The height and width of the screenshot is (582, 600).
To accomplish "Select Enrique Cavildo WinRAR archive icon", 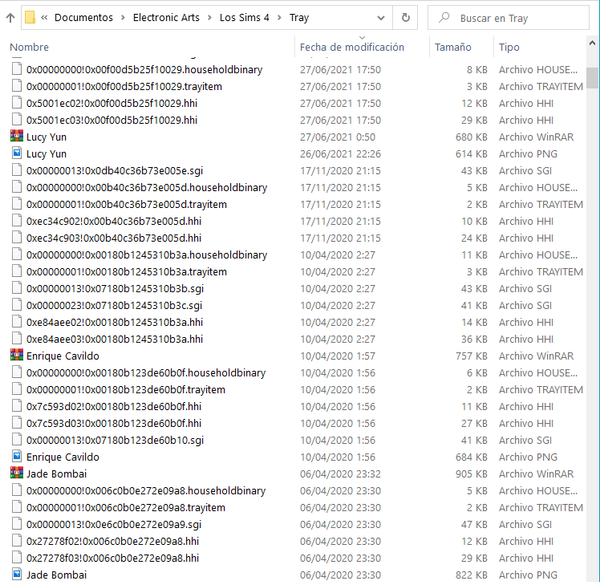I will (16, 355).
